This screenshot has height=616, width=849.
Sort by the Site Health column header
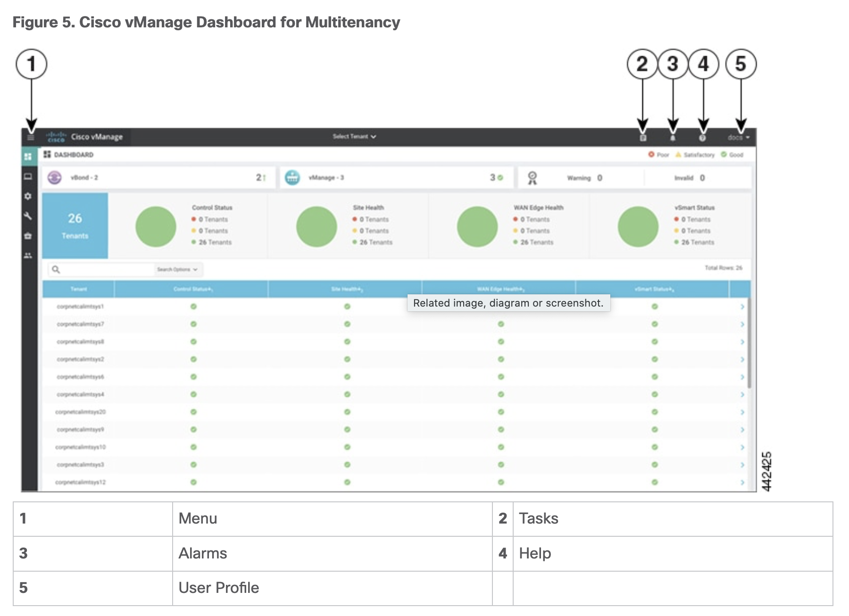tap(347, 289)
